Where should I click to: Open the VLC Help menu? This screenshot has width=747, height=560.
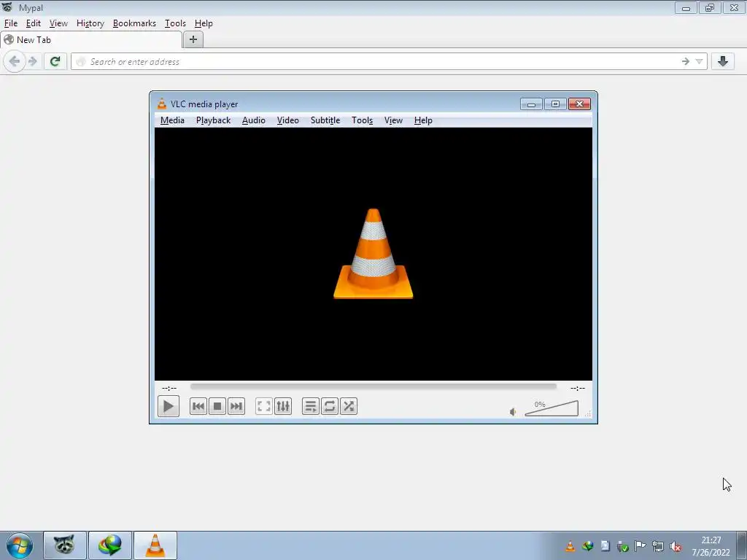(x=423, y=120)
